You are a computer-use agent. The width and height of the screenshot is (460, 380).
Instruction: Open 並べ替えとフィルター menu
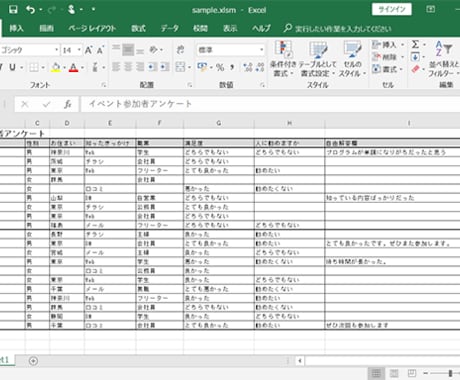pyautogui.click(x=444, y=59)
